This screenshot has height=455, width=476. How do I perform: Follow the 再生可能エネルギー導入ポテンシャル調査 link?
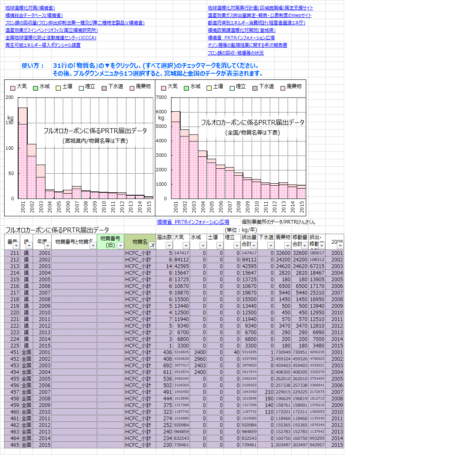point(43,45)
